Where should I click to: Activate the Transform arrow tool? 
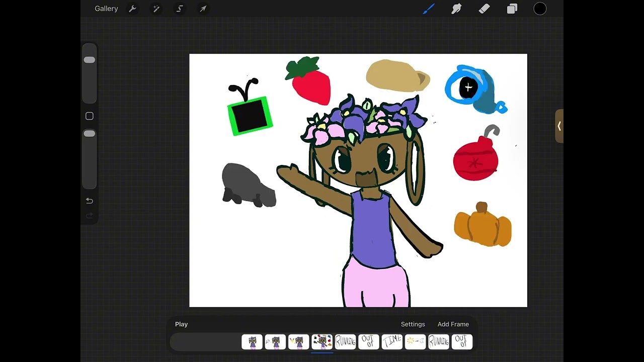point(203,9)
